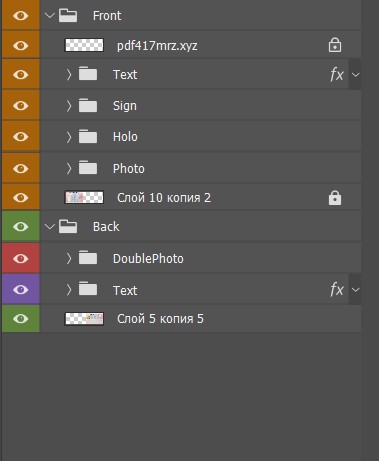Hide the Слой 5 копия 5 layer

click(x=21, y=319)
